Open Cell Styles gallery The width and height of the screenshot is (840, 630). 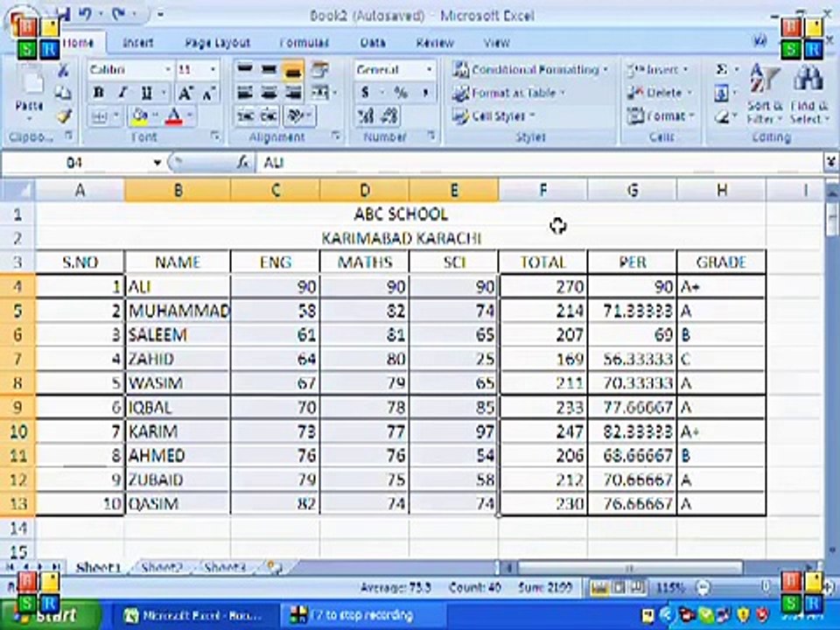coord(493,116)
